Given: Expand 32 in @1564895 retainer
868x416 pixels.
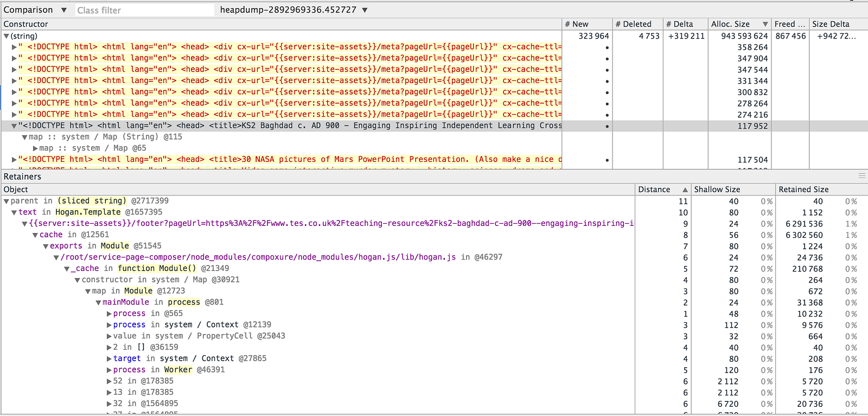Looking at the screenshot, I should tap(109, 404).
